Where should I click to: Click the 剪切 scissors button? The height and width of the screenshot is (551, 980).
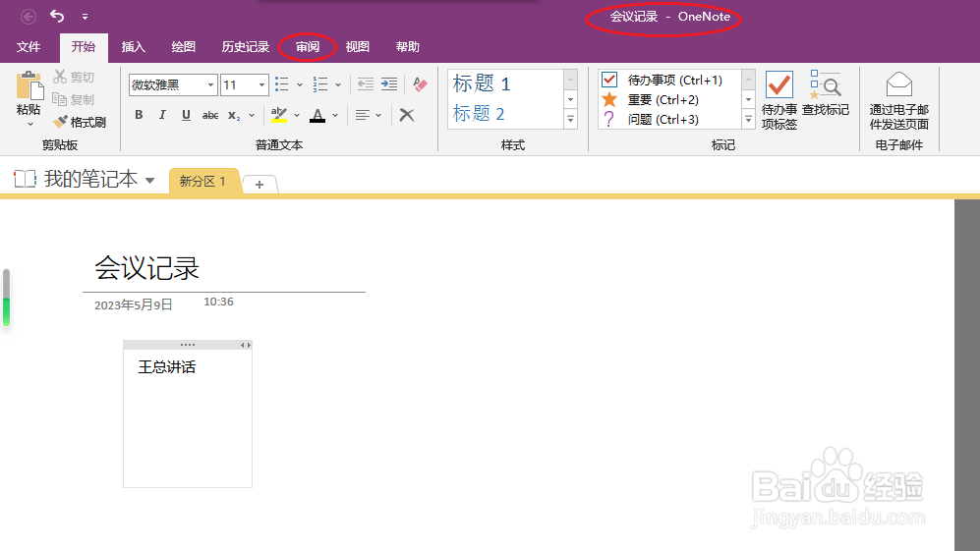[73, 77]
